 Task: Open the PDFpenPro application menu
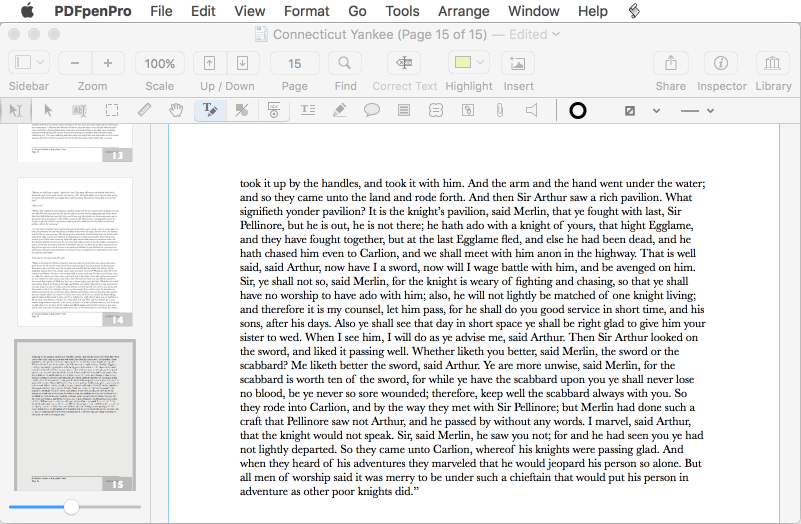pos(92,11)
